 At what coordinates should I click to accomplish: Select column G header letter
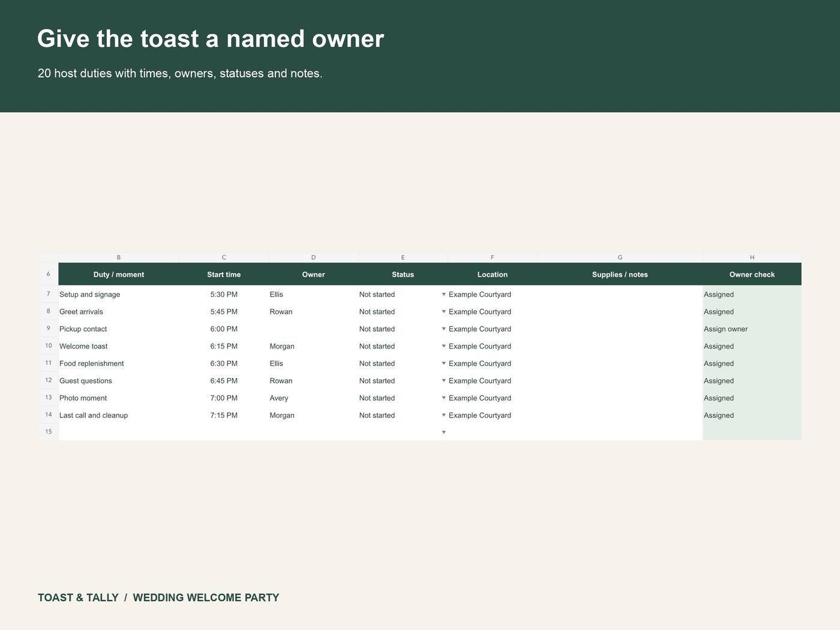click(620, 257)
